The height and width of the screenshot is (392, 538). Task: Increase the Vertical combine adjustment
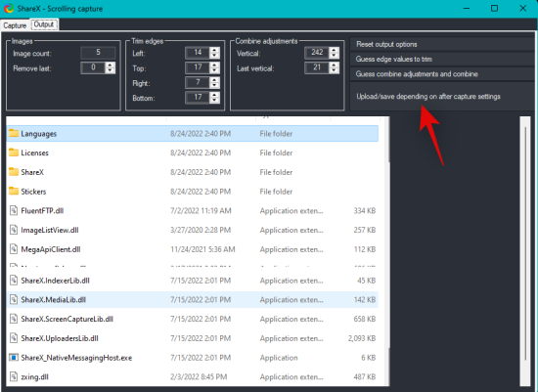pos(334,50)
